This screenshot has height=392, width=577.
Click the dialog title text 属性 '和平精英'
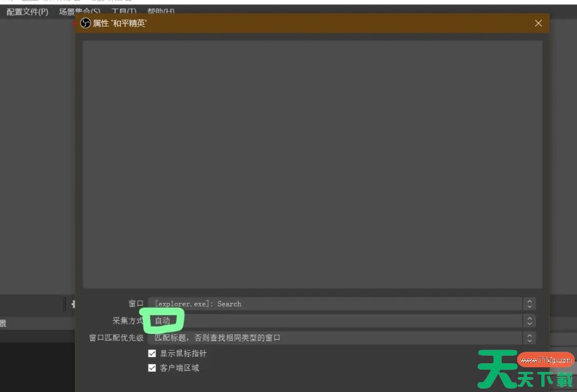tap(120, 24)
